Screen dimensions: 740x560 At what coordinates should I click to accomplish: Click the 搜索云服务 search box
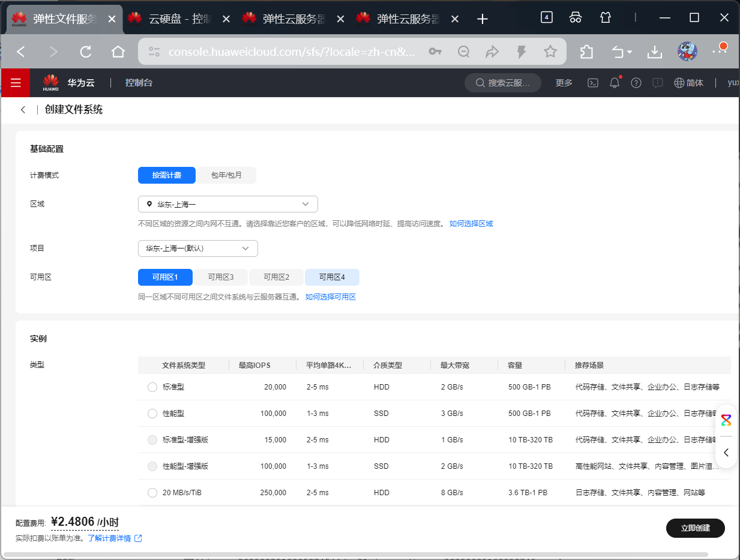pyautogui.click(x=504, y=83)
